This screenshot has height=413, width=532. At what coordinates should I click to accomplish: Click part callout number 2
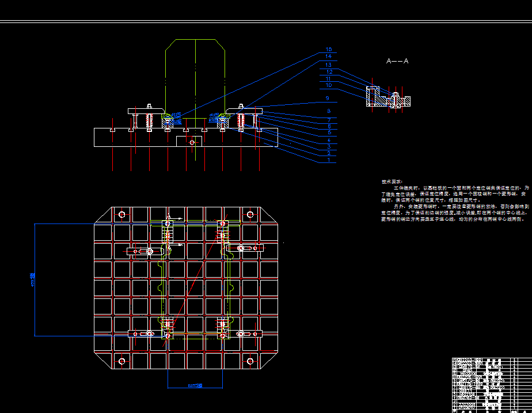tap(329, 153)
